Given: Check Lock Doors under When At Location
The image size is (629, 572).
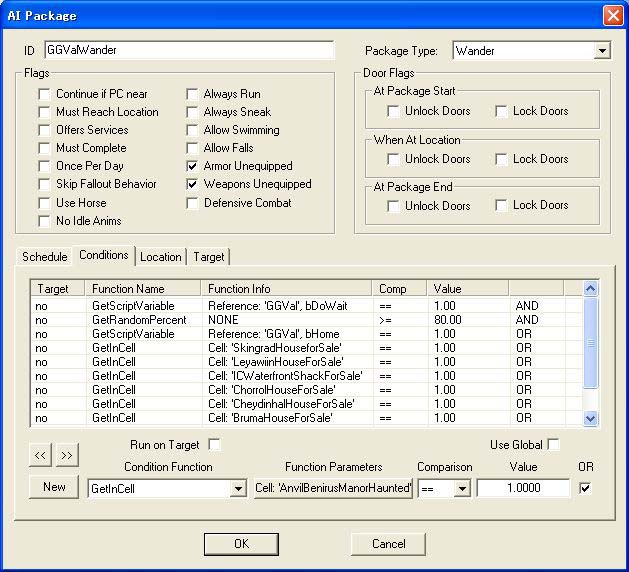Looking at the screenshot, I should click(501, 159).
